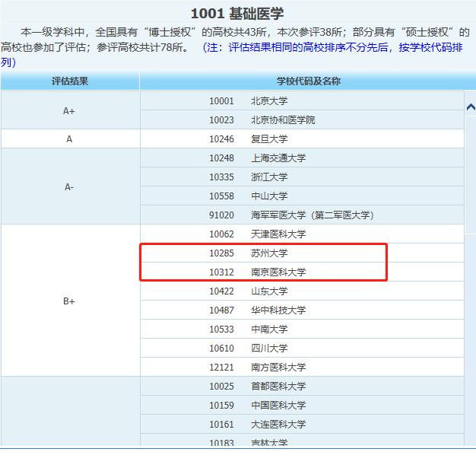This screenshot has height=452, width=476.
Task: Click the 评估结果 column header
Action: (70, 81)
